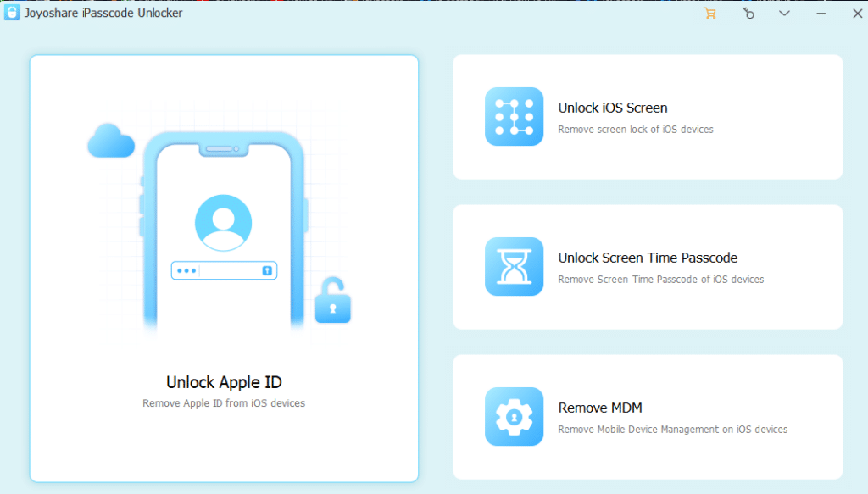Click the hourglass Screen Time Passcode icon
This screenshot has width=868, height=494.
514,266
